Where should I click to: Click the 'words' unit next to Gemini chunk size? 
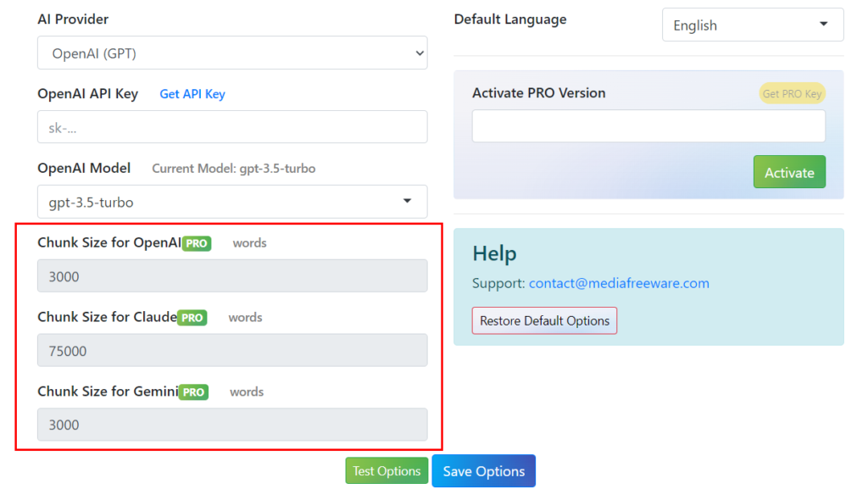247,392
